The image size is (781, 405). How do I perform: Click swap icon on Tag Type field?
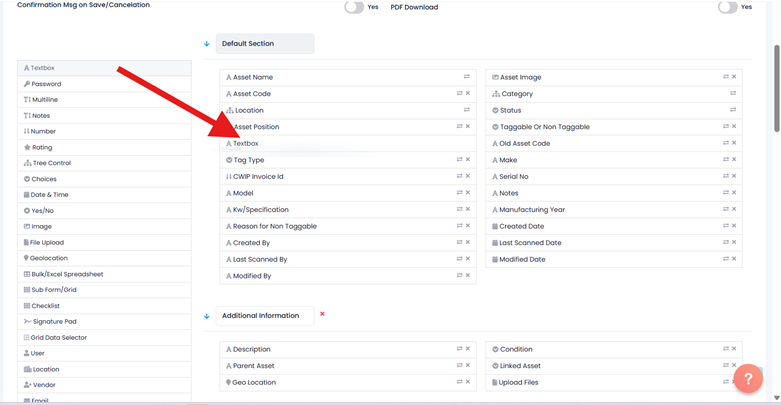(x=459, y=160)
